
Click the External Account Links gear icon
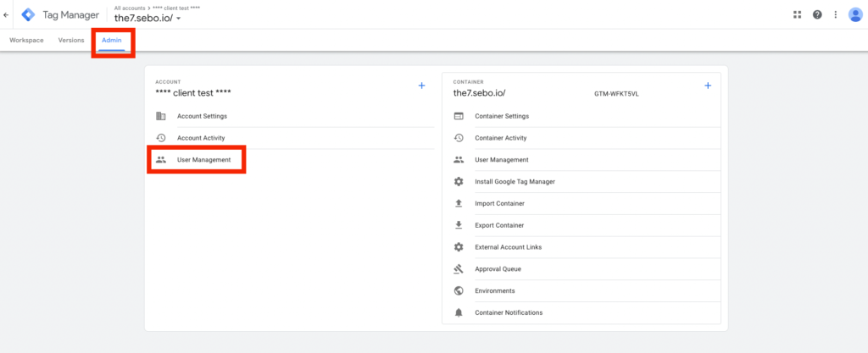pos(459,247)
